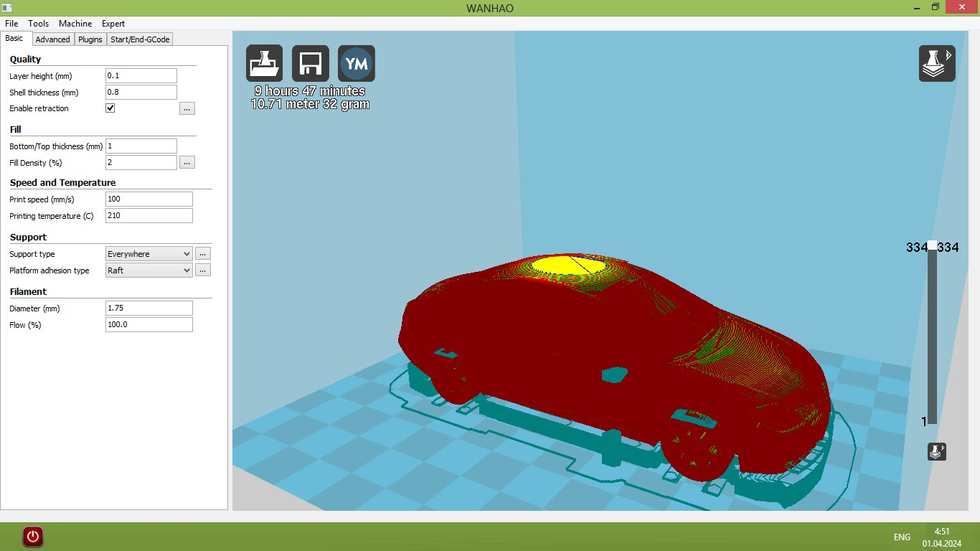Click the '10.71 meter 32 gram' text
This screenshot has height=551, width=980.
(310, 104)
